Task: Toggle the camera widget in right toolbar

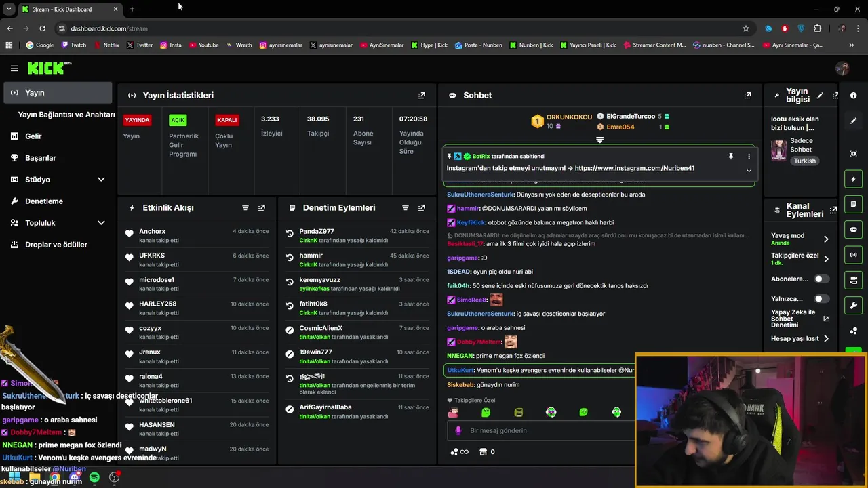Action: pyautogui.click(x=854, y=280)
